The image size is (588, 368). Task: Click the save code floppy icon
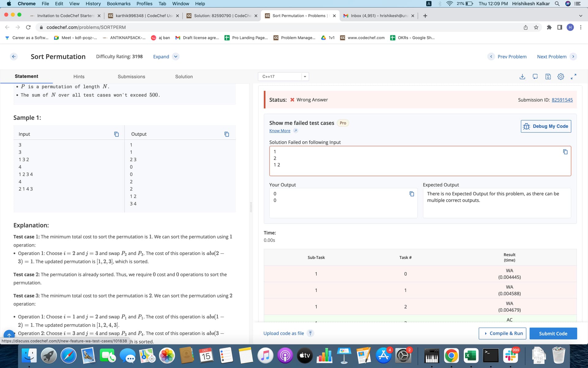[548, 77]
